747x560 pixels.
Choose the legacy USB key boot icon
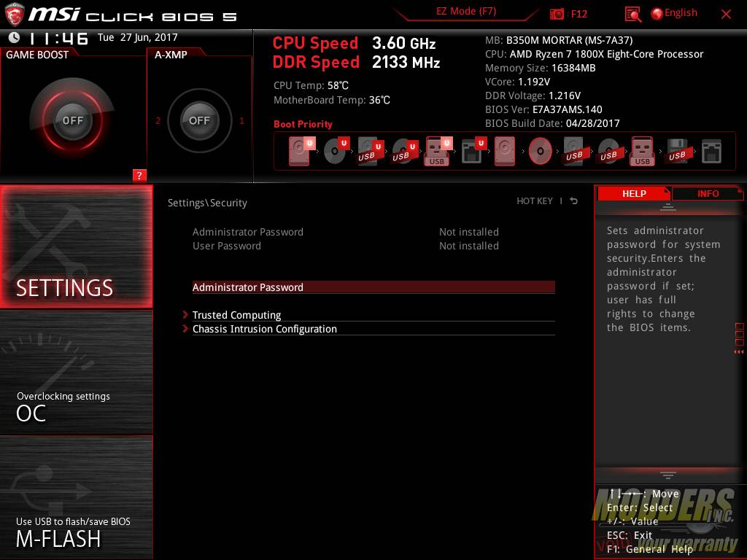[x=643, y=151]
